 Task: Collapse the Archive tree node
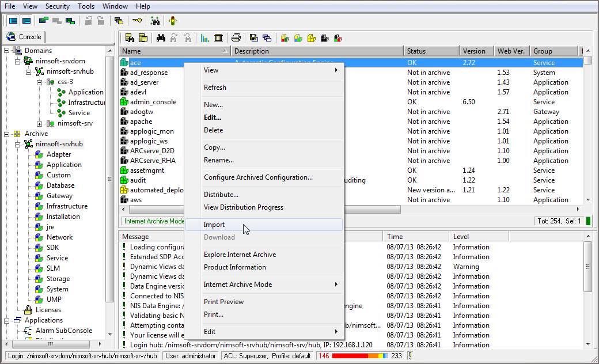7,134
